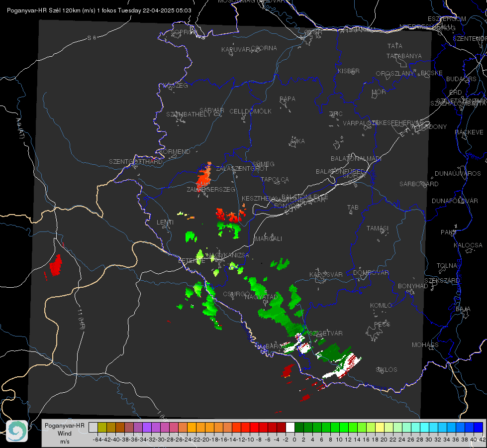The image size is (487, 448).
Task: Click the KALOCSA city label
Action: 468,245
